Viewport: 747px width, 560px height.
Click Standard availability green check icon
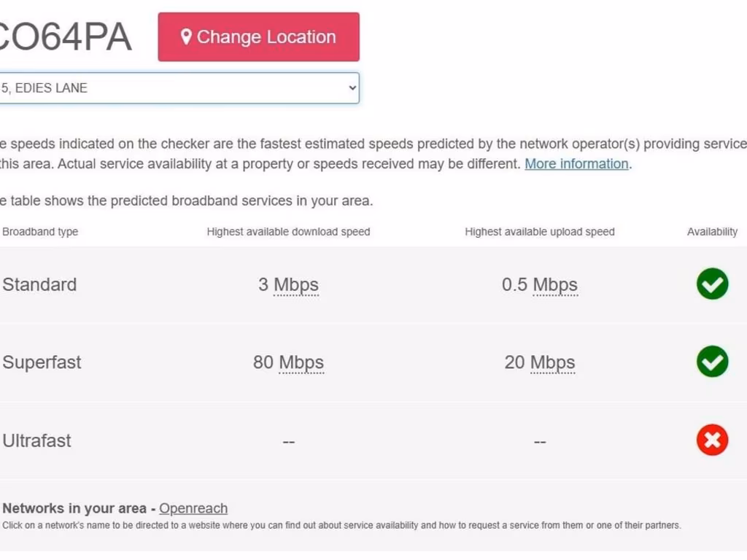[712, 284]
